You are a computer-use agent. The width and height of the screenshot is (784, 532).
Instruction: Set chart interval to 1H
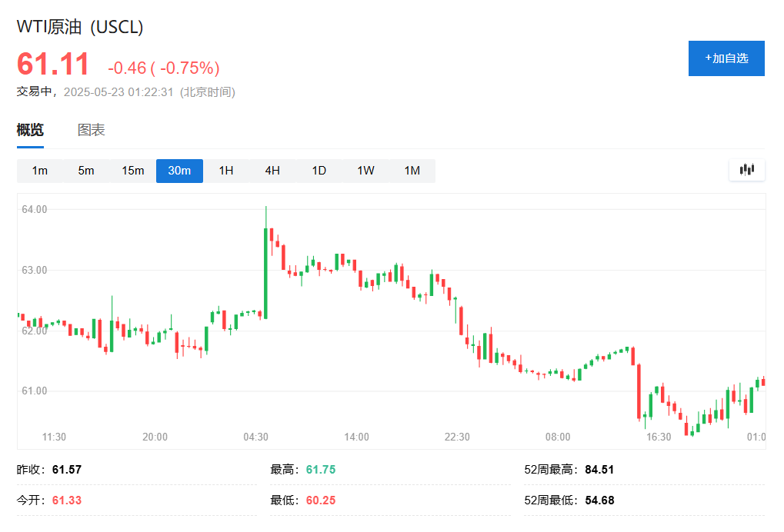click(x=226, y=171)
